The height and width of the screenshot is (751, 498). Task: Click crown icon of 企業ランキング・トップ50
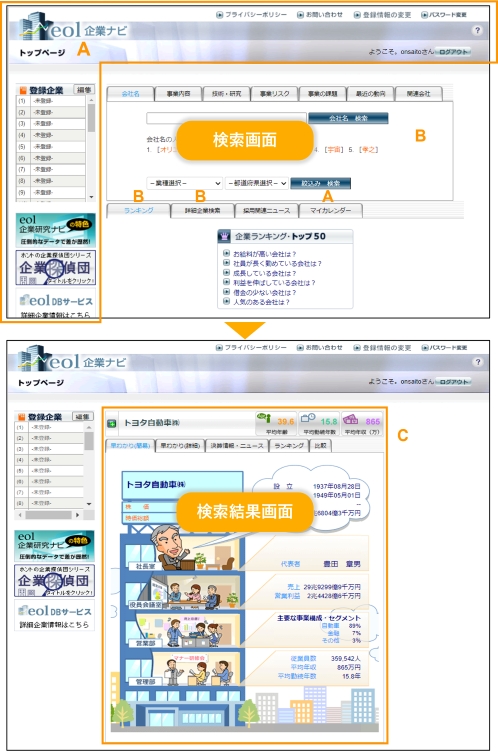(x=224, y=236)
